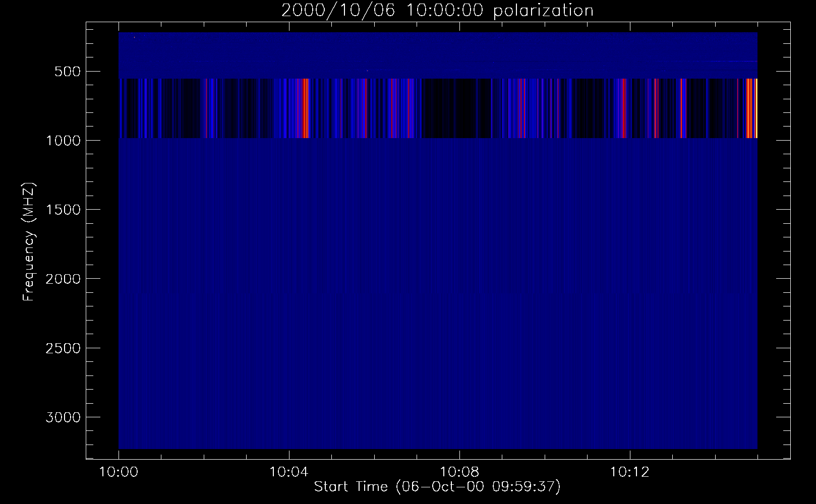Image resolution: width=816 pixels, height=504 pixels.
Task: Select the 500 frequency tick label
Action: click(68, 72)
